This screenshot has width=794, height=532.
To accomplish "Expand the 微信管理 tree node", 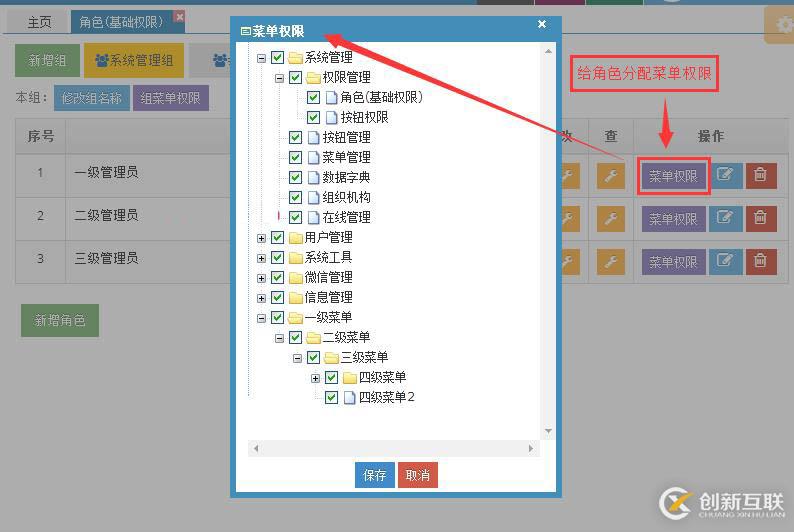I will tap(261, 278).
